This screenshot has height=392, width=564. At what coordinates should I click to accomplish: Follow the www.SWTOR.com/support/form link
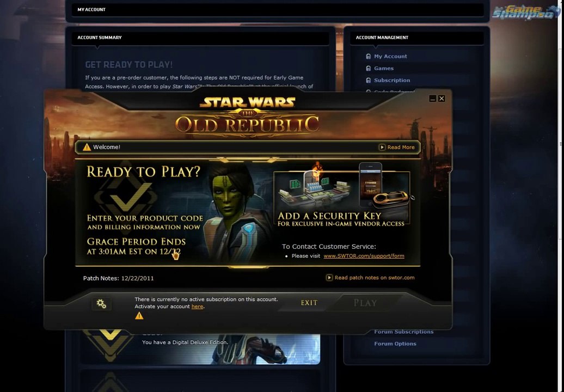[x=364, y=256]
